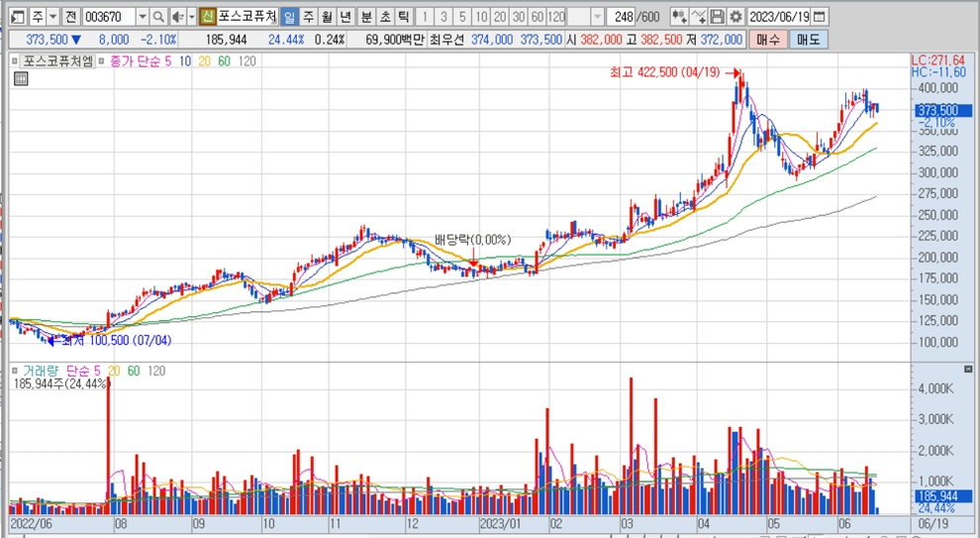Viewport: 980px width, 538px height.
Task: Open chart settings gear icon
Action: pos(735,17)
